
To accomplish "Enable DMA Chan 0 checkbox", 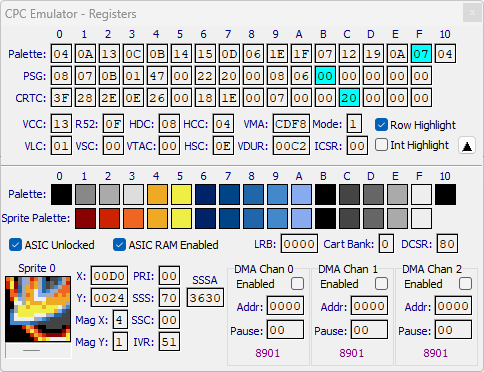I will pos(297,284).
